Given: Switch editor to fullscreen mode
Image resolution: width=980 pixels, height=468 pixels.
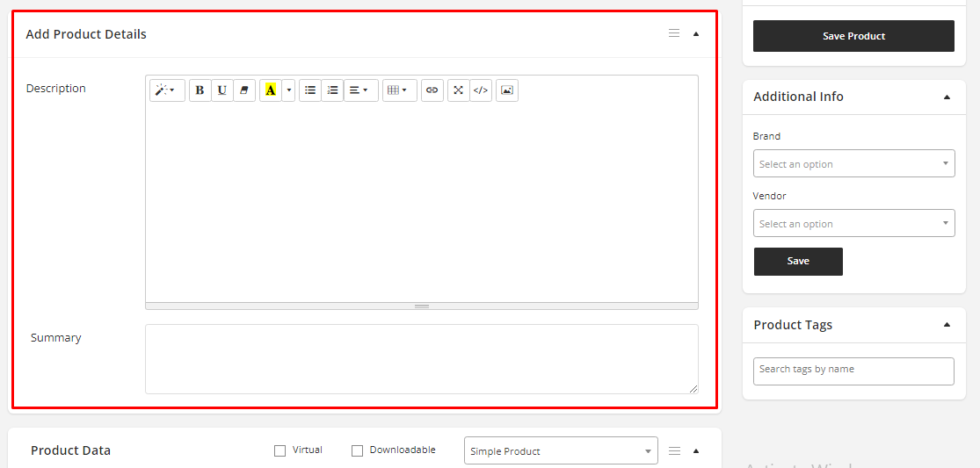Looking at the screenshot, I should point(458,90).
